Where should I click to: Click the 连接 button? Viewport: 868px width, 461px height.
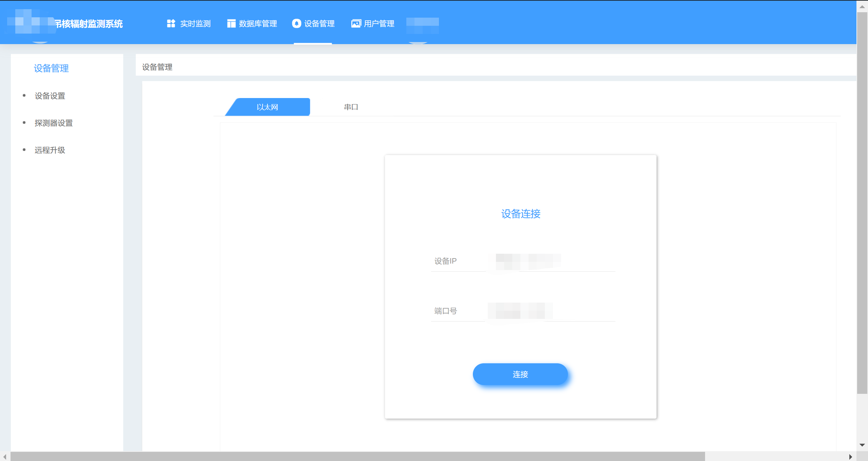point(520,374)
